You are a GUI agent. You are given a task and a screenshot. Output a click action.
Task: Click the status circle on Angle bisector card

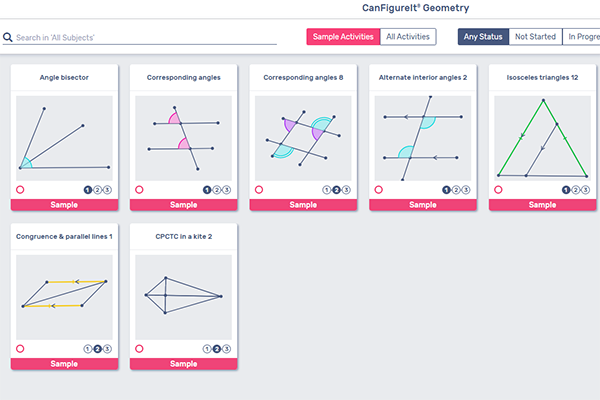click(19, 189)
